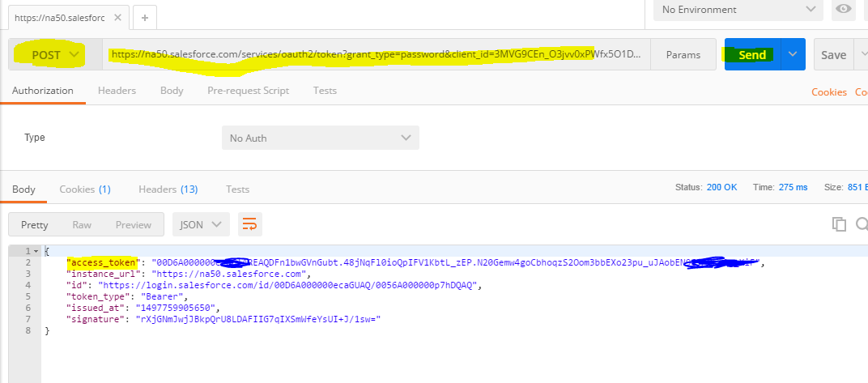868x383 pixels.
Task: Open the request Body tab
Action: tap(172, 90)
